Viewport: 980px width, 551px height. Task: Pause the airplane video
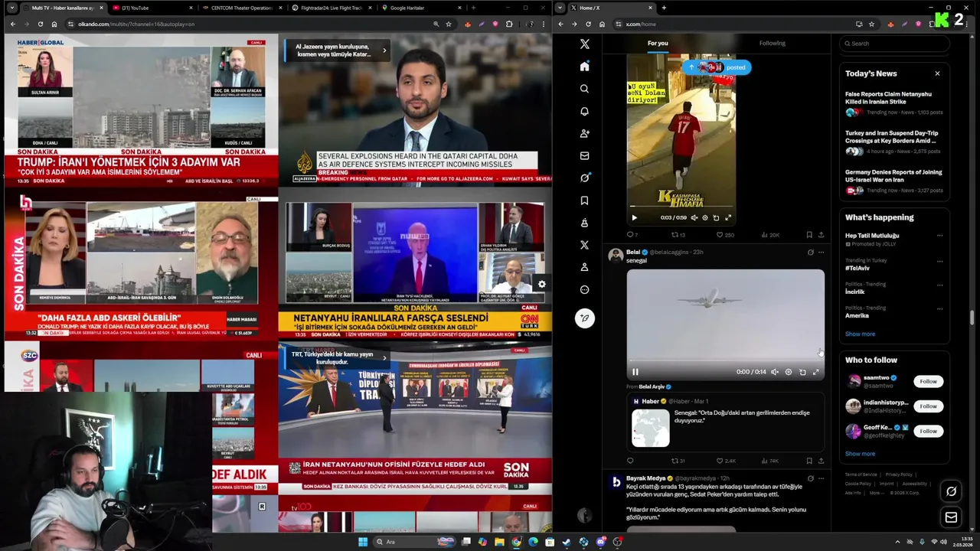tap(635, 372)
